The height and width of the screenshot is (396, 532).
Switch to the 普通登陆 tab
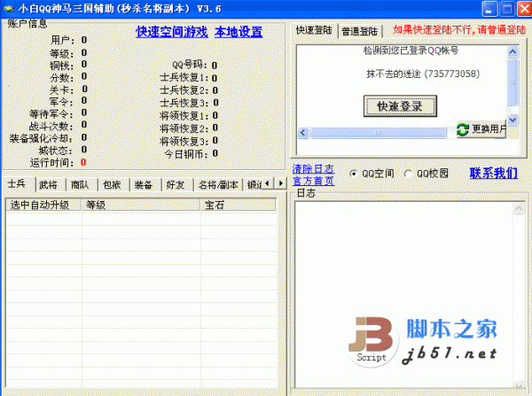click(359, 31)
